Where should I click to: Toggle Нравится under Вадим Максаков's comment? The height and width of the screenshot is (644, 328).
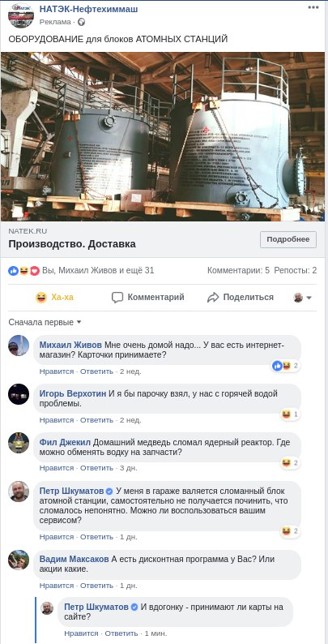57,586
